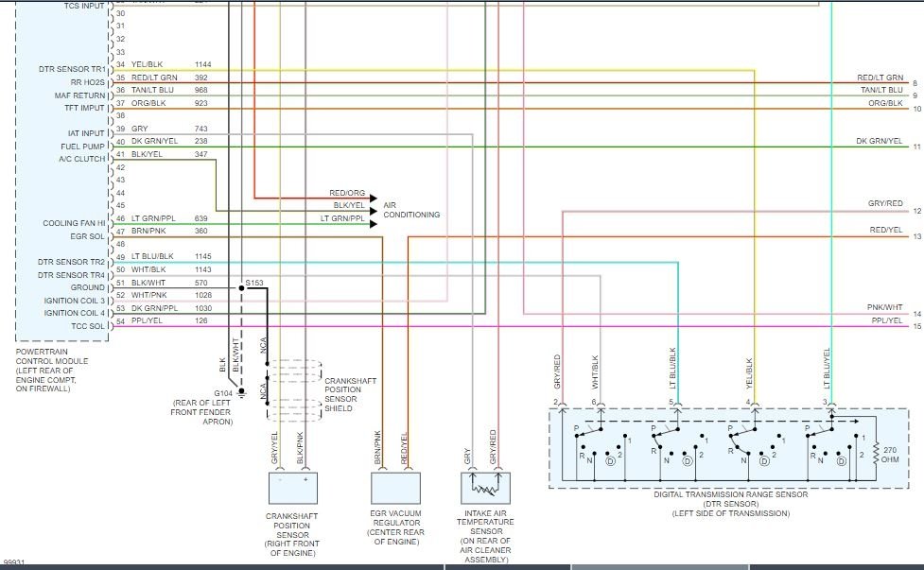
Task: Click the vertical GRY/YEL wire label
Action: tap(274, 448)
